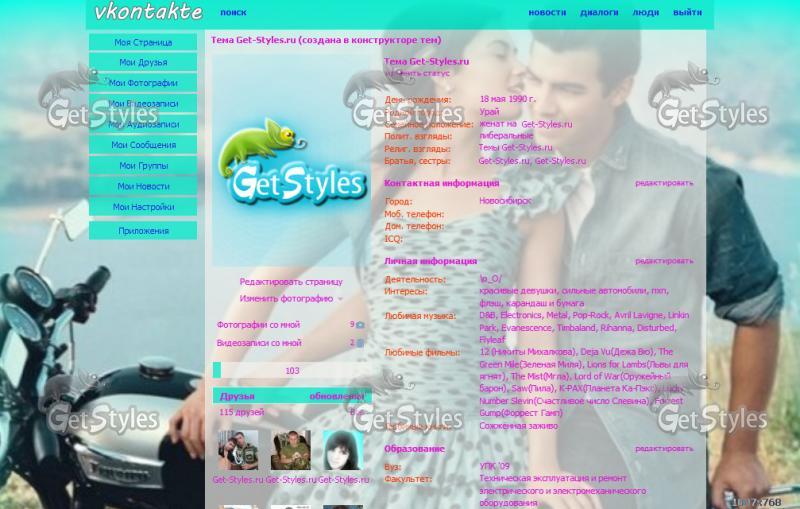Click Контактная информация section heading

click(x=441, y=183)
